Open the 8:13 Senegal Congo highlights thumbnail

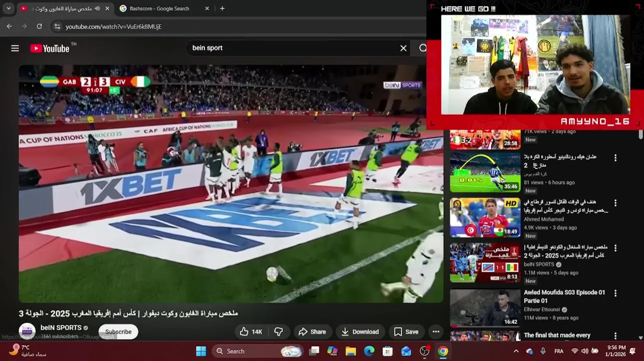click(485, 263)
